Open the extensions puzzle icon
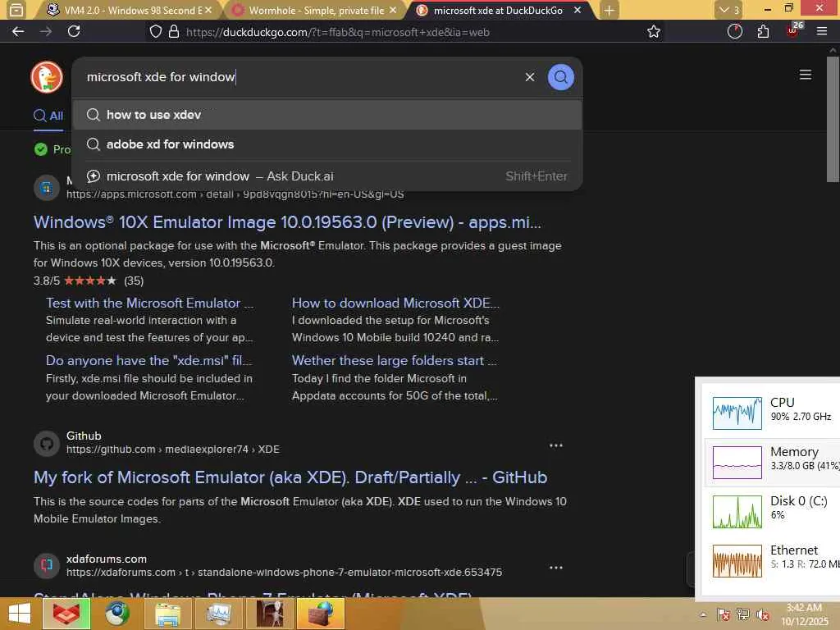The height and width of the screenshot is (630, 840). pos(764,32)
